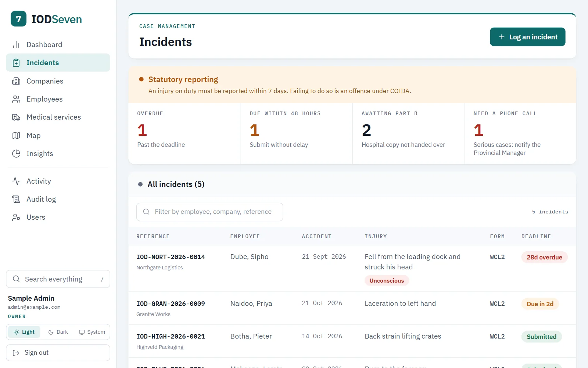This screenshot has height=368, width=588.
Task: Open Audit log via its scroll icon
Action: click(16, 199)
